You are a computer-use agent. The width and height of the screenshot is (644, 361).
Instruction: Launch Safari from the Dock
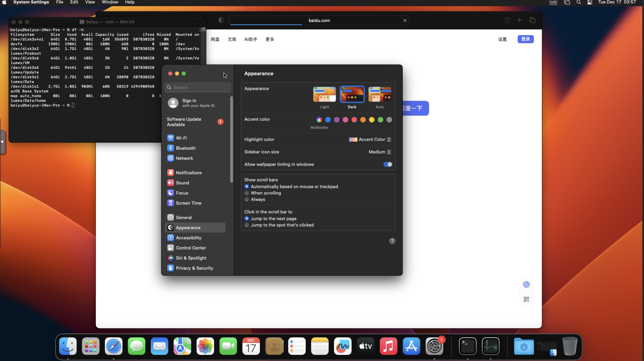point(113,346)
